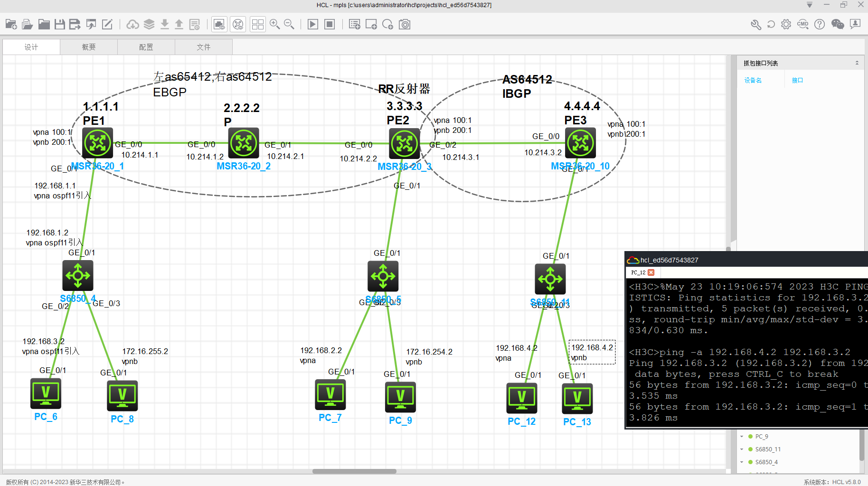Open the CMD search tool icon
868x486 pixels.
802,24
